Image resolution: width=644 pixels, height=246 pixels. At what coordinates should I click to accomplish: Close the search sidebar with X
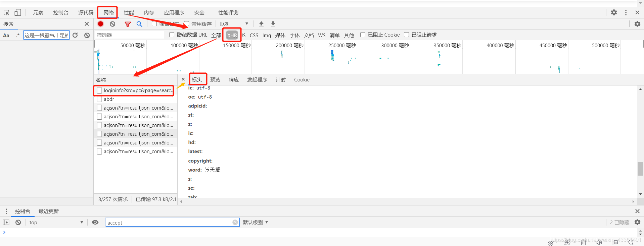coord(87,24)
